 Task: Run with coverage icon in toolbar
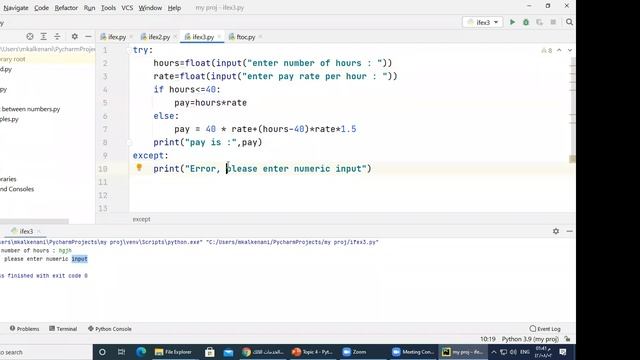point(539,22)
